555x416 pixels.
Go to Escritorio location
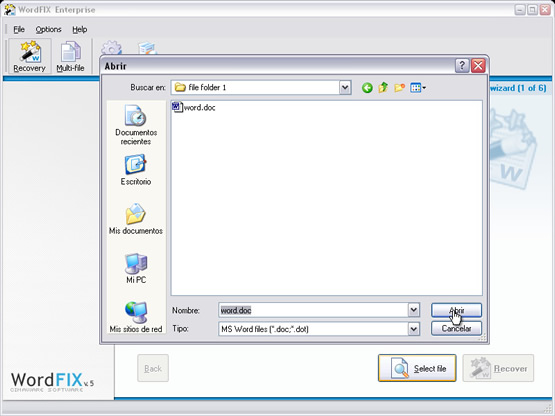136,170
